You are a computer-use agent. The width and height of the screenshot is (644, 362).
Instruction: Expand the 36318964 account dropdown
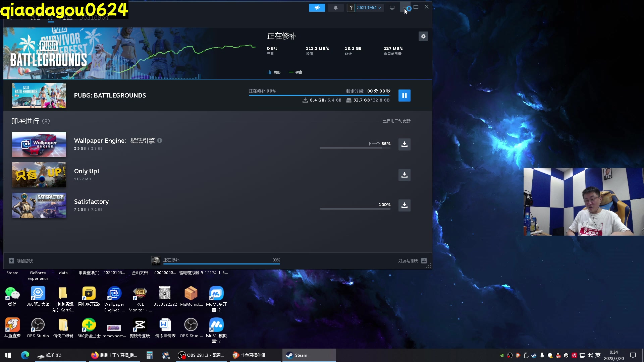click(369, 7)
